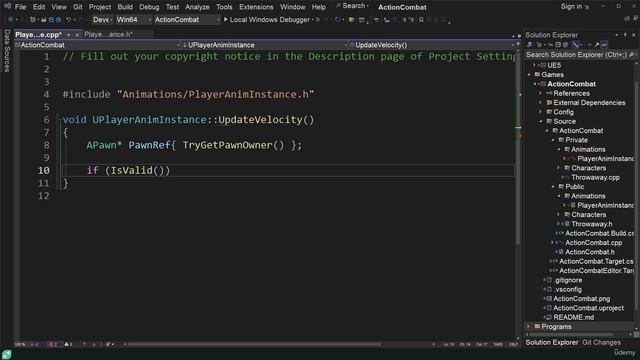
Task: Click the Solution Explorer home icon
Action: (529, 44)
